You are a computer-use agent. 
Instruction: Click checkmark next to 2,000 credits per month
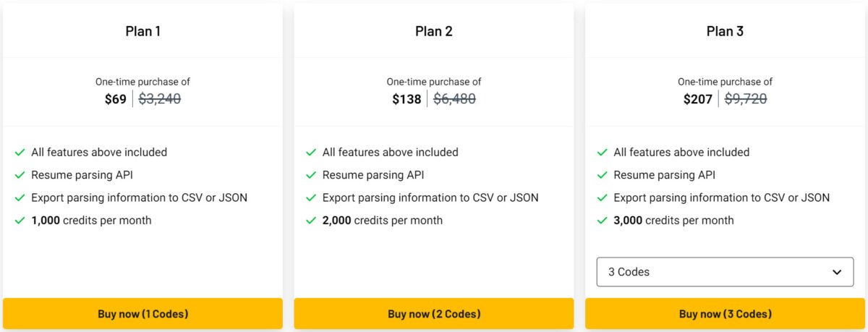point(311,221)
